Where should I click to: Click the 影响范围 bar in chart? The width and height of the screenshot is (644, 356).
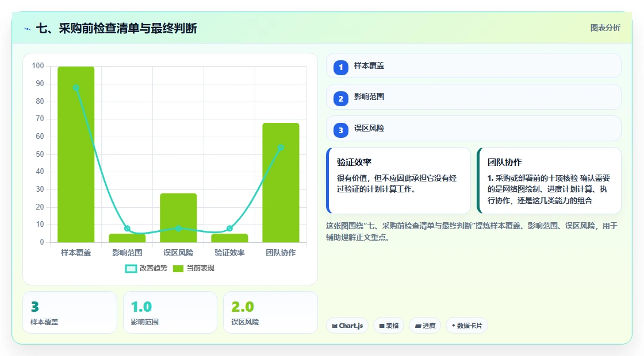click(x=127, y=238)
